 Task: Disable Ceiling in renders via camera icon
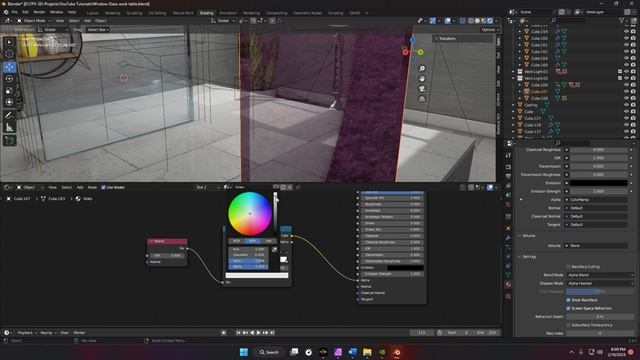(633, 105)
